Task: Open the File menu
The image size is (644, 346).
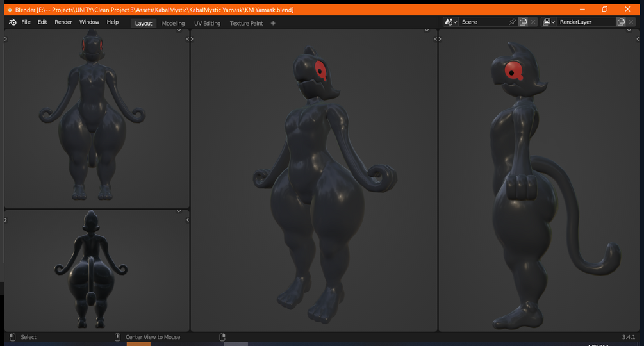Action: click(x=26, y=22)
